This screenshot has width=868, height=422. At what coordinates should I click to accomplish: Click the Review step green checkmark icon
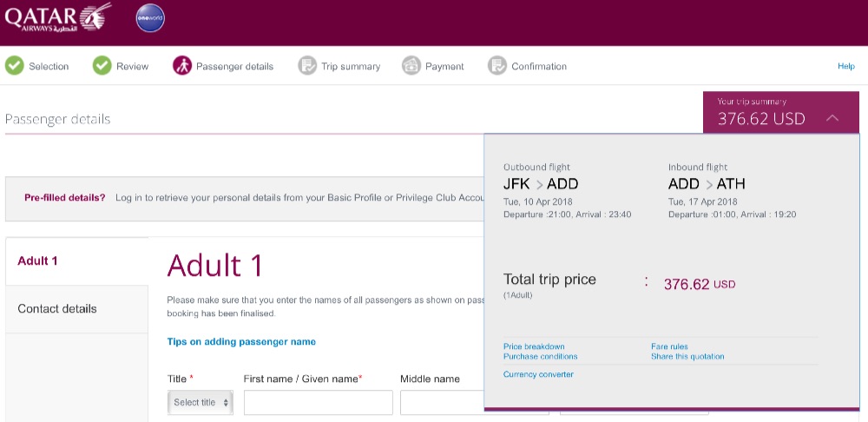point(102,66)
